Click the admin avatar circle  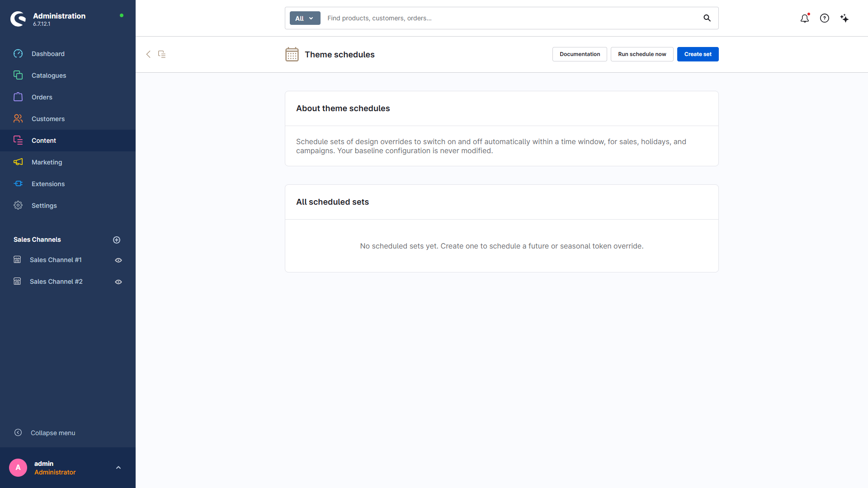(x=18, y=468)
